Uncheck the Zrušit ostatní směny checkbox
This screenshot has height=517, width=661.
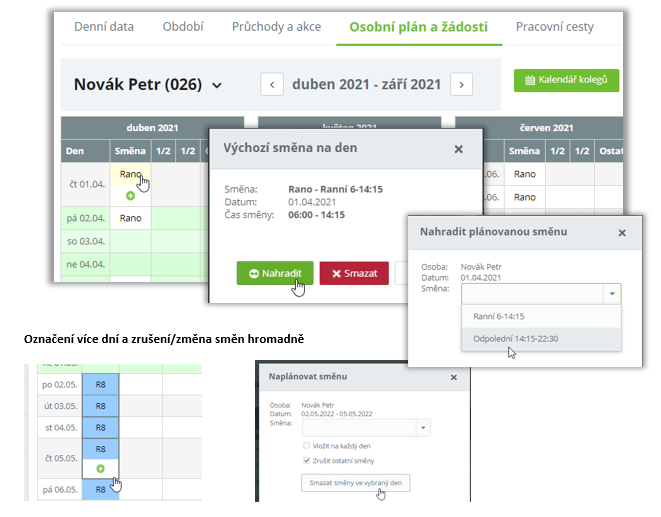[306, 460]
